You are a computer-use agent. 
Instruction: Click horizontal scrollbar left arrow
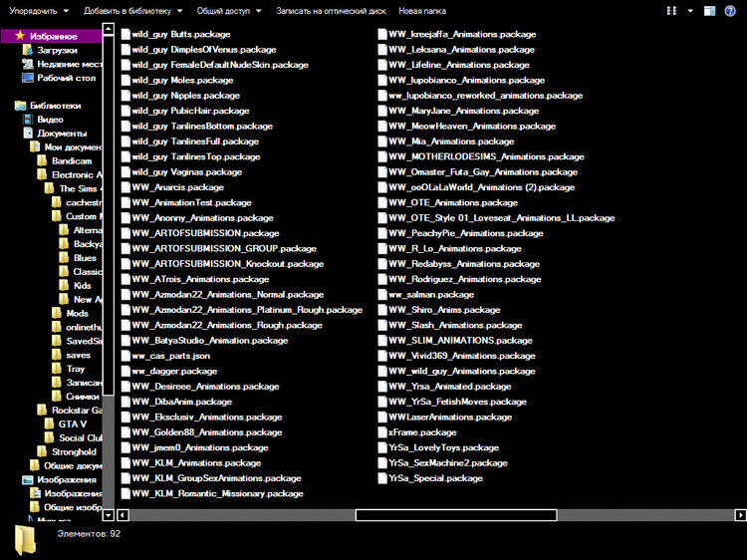click(x=123, y=515)
